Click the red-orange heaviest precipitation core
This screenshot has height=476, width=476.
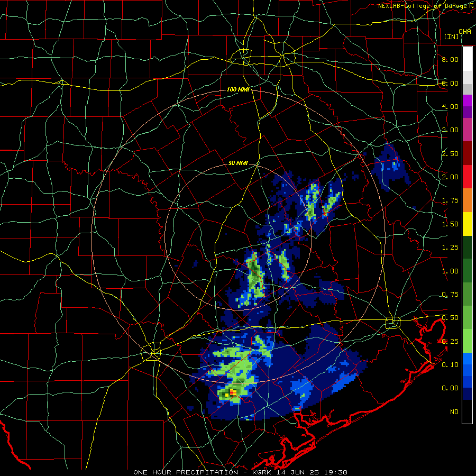(x=233, y=392)
